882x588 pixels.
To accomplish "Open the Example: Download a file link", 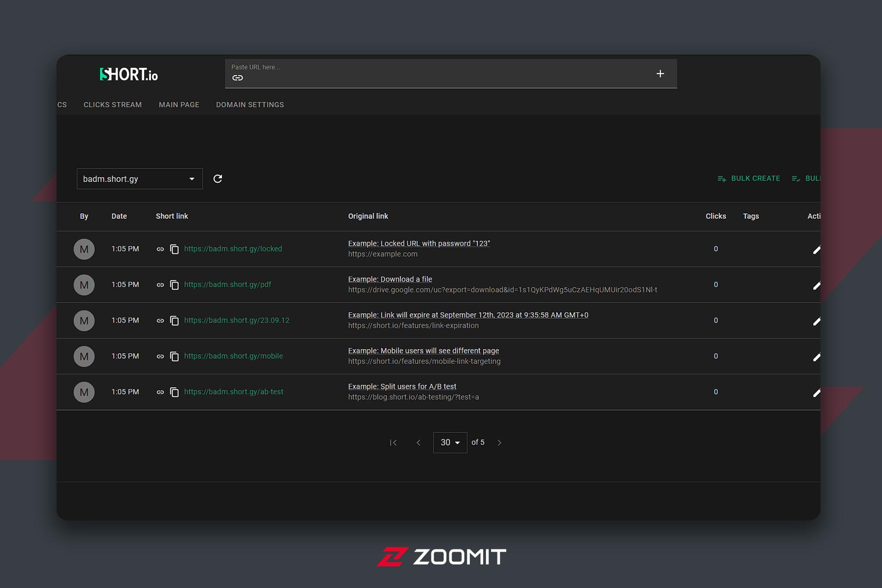I will point(390,279).
